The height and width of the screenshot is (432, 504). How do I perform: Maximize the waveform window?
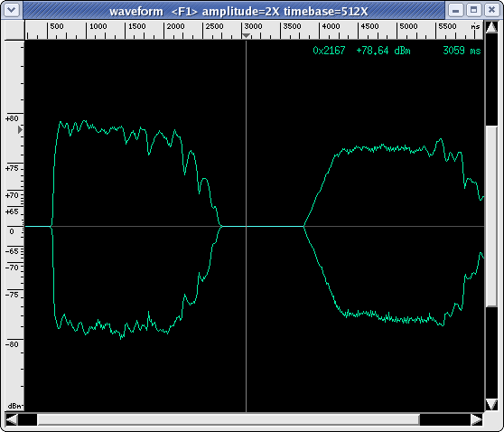pyautogui.click(x=473, y=10)
